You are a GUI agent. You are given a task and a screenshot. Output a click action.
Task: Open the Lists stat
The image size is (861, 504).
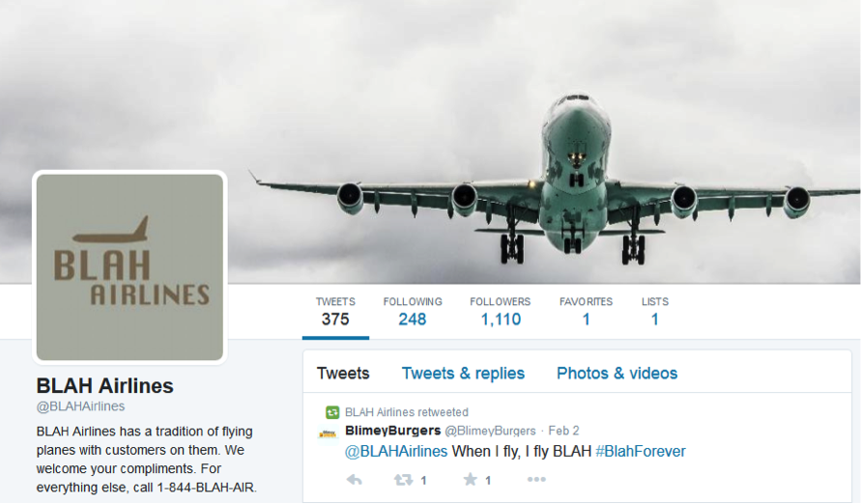tap(655, 312)
